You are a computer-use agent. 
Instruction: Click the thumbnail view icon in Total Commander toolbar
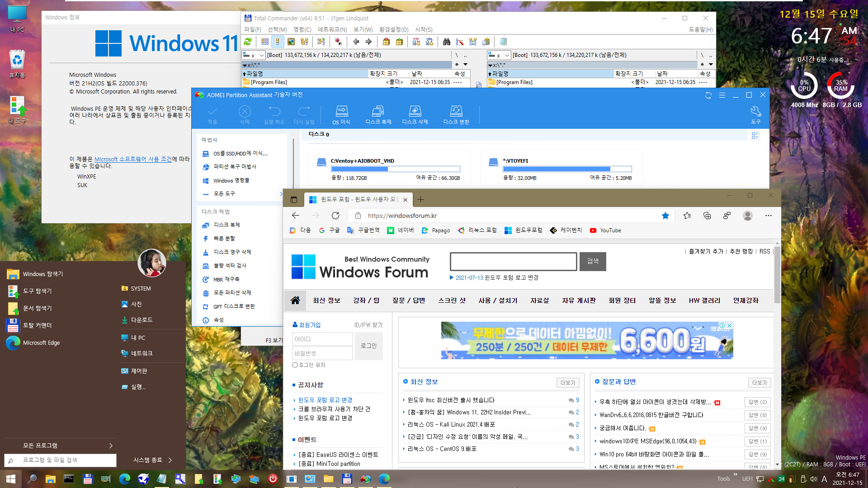point(291,42)
